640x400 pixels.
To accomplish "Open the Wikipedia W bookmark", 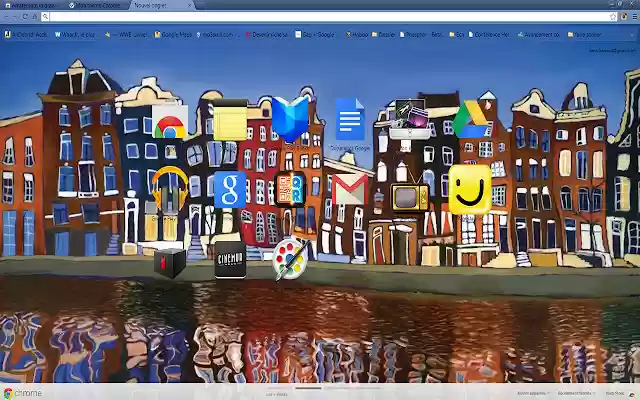I will coord(75,35).
